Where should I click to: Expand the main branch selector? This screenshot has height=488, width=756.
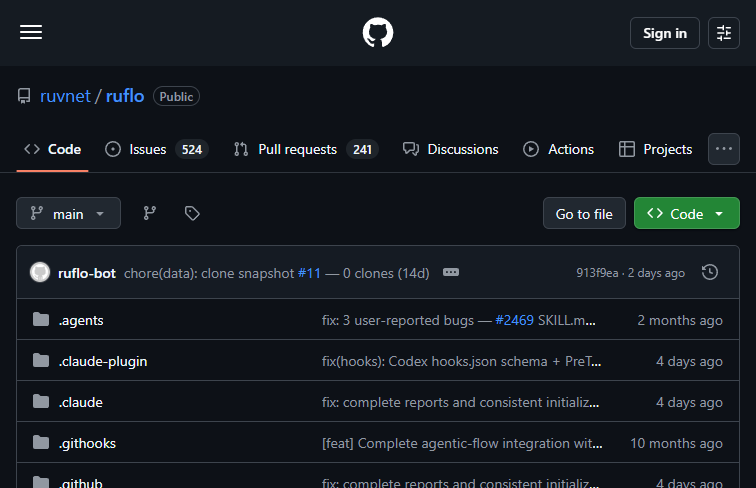[68, 213]
